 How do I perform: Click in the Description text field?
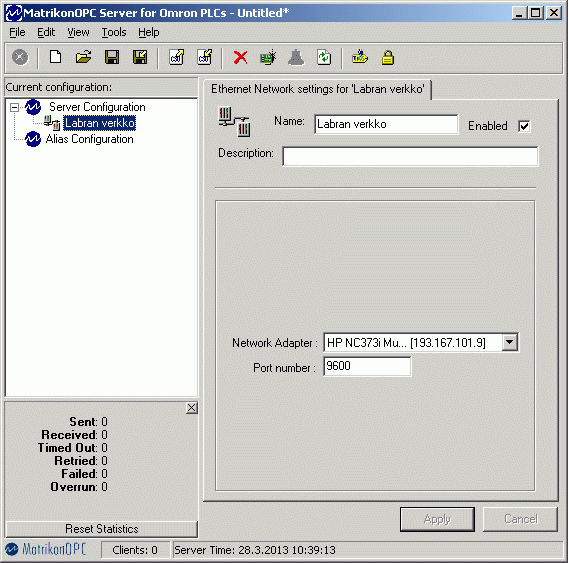pos(410,156)
